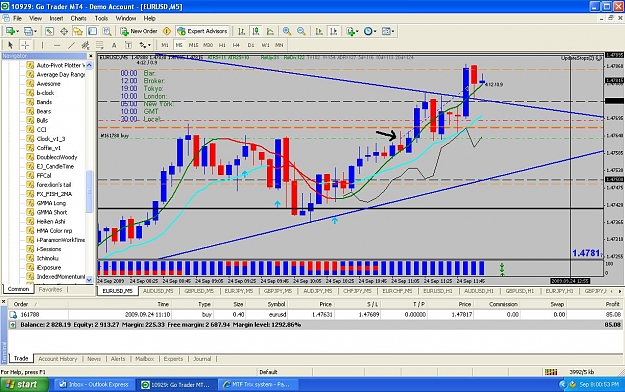Viewport: 625px width, 392px height.
Task: Switch to AUDUSD,M5 chart tab
Action: 158,291
